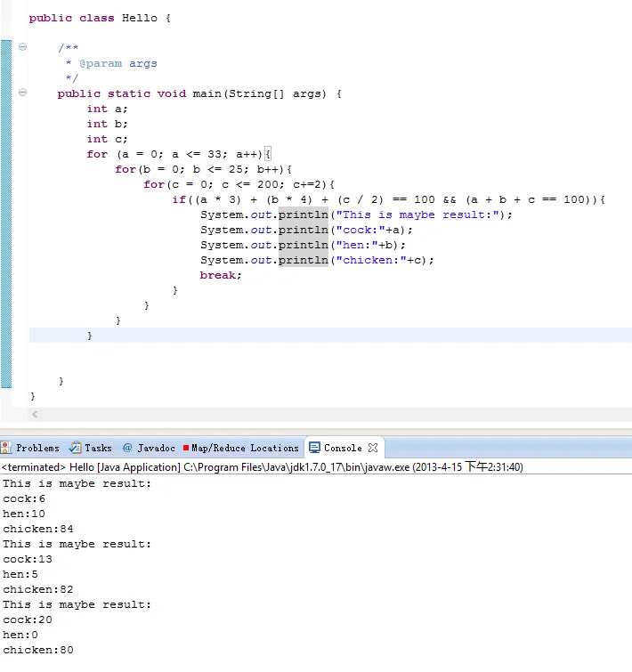
Task: Click the Tasks checklist icon
Action: [75, 448]
